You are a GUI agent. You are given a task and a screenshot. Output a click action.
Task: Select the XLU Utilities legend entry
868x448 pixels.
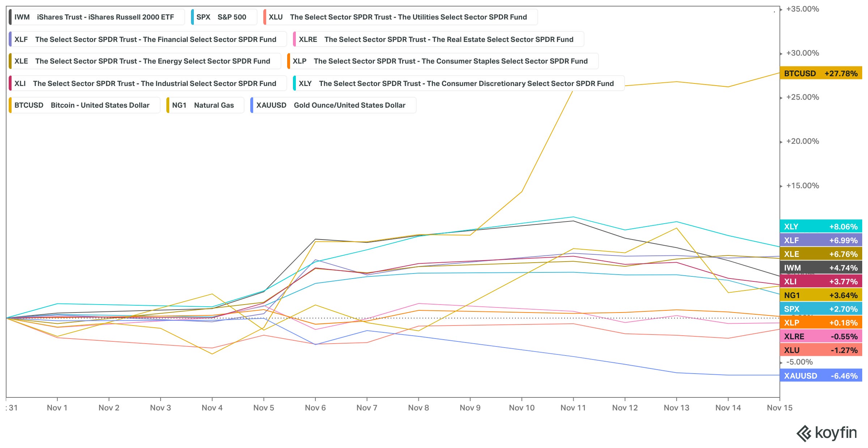(400, 17)
